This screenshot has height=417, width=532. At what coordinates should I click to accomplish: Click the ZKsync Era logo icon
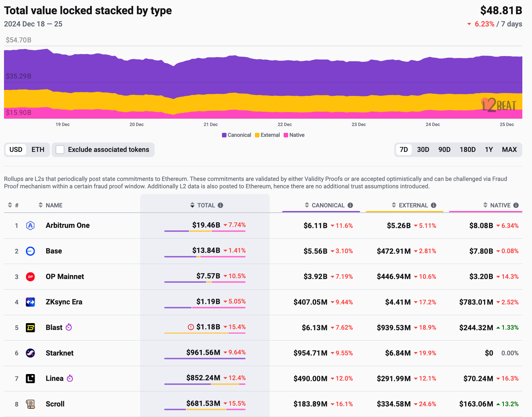tap(30, 302)
